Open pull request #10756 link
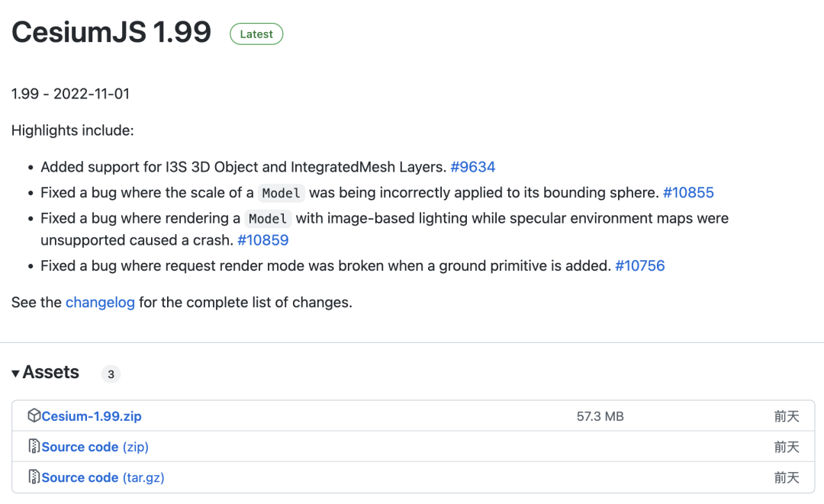This screenshot has width=824, height=504. (639, 266)
